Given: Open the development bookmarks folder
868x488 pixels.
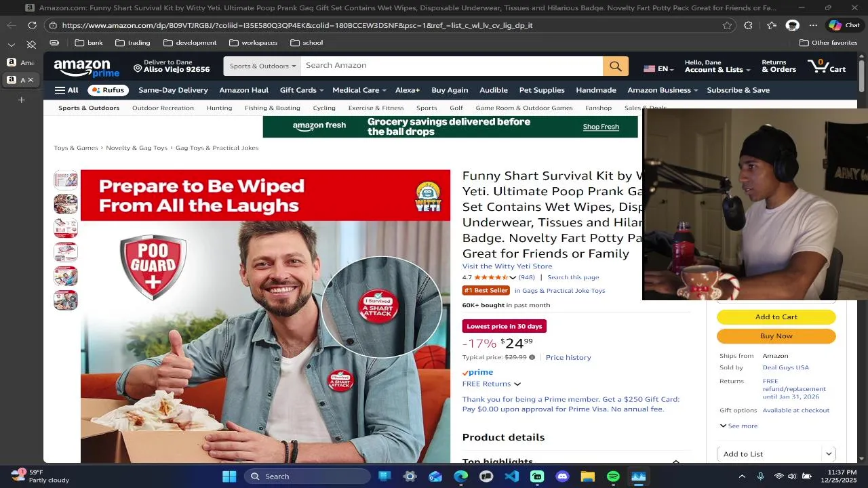Looking at the screenshot, I should click(x=190, y=43).
